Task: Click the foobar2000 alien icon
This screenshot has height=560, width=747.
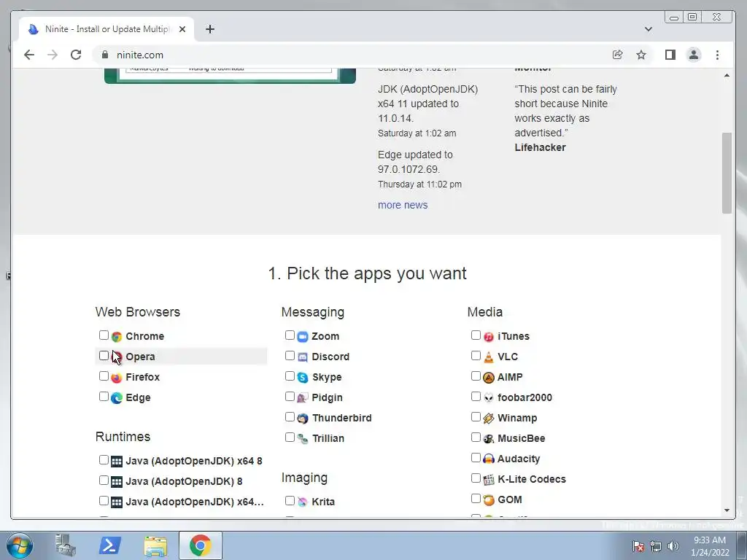Action: [x=489, y=398]
